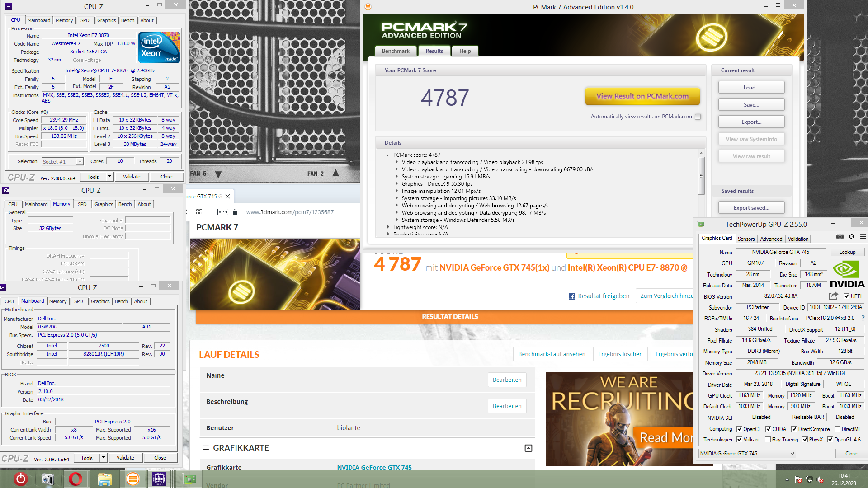
Task: Click the Benchmark-Lauf ansehen link
Action: [552, 354]
